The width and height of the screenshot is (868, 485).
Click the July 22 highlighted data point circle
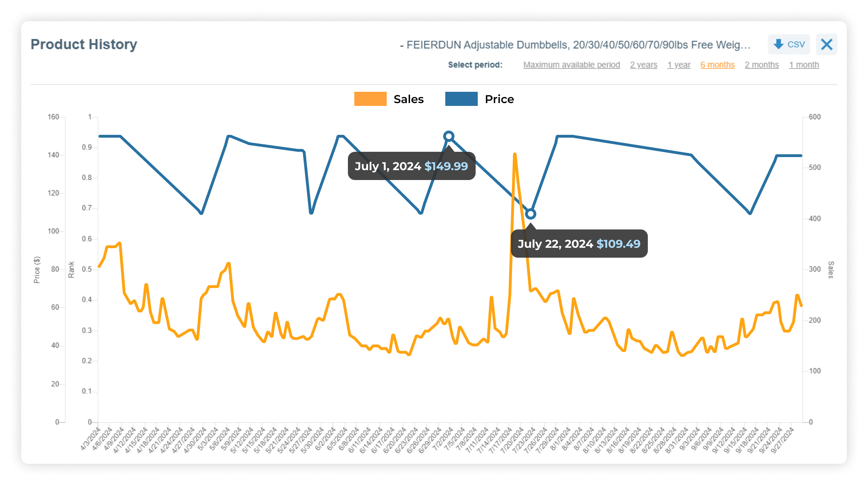click(530, 214)
